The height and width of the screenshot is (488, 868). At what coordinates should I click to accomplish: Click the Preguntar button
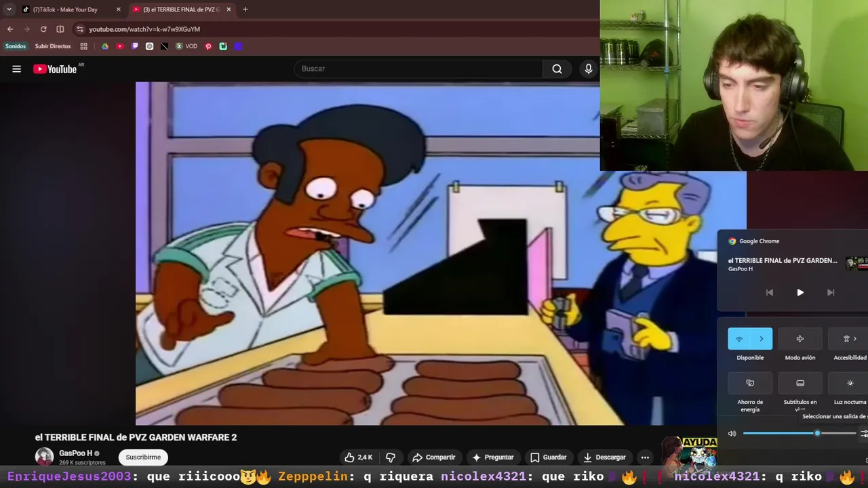(493, 457)
